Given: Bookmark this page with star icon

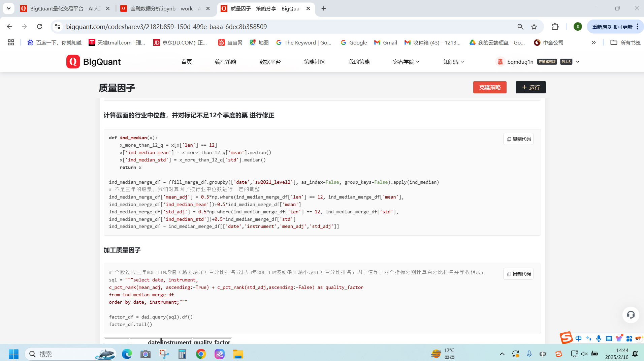Looking at the screenshot, I should (x=534, y=27).
